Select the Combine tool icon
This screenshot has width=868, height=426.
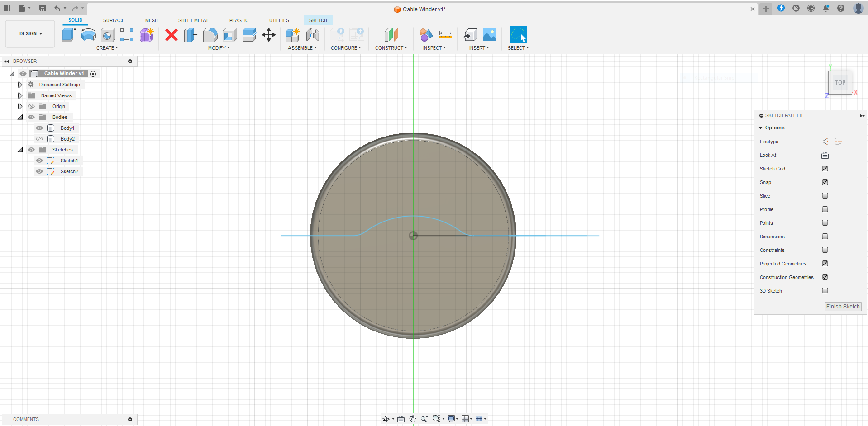tap(249, 35)
